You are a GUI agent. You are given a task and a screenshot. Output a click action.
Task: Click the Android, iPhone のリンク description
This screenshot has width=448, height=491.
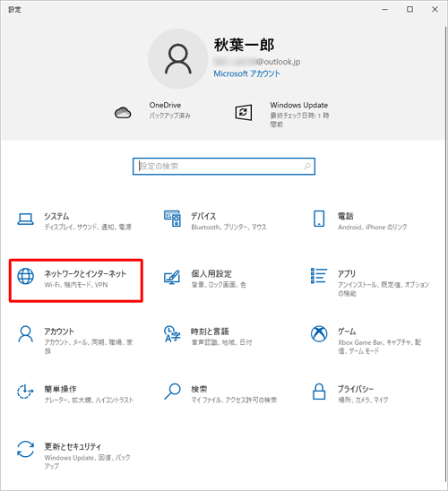(373, 227)
